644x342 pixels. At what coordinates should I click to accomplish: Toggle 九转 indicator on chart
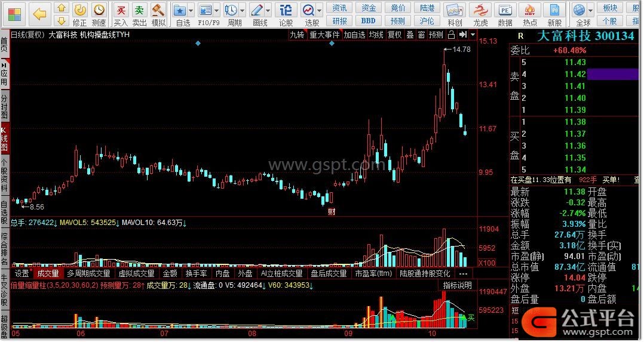point(297,35)
